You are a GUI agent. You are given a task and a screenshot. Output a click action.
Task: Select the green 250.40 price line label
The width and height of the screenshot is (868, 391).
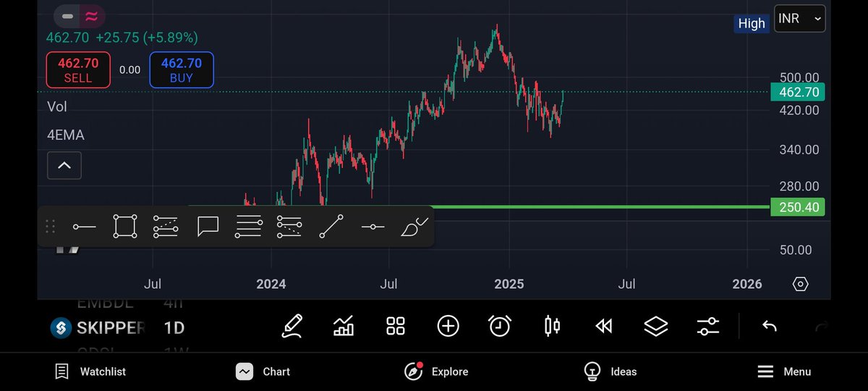pos(798,207)
